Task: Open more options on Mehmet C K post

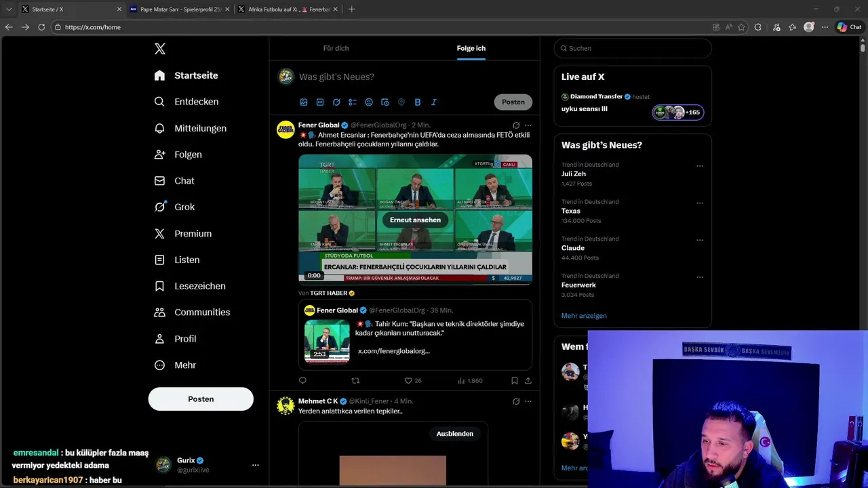Action: pos(528,401)
